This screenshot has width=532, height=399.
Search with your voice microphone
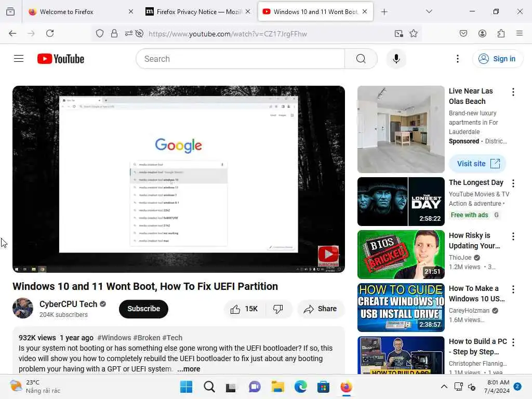click(396, 59)
